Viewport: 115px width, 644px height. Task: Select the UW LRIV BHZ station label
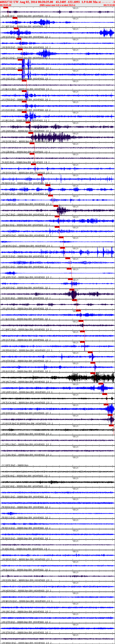coord(26,309)
